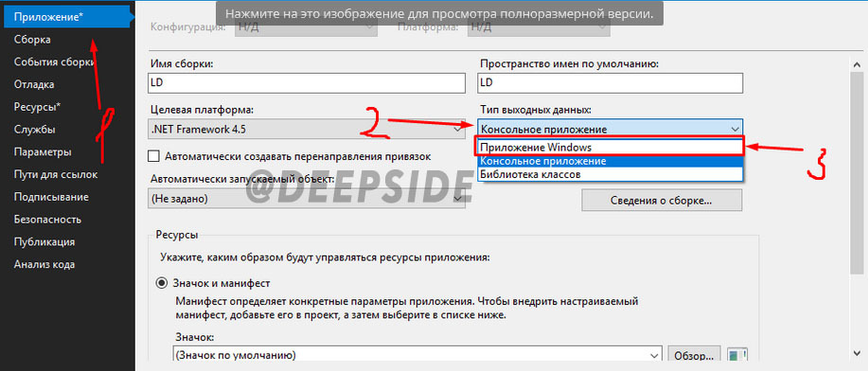Click the Обзор browse button

694,354
